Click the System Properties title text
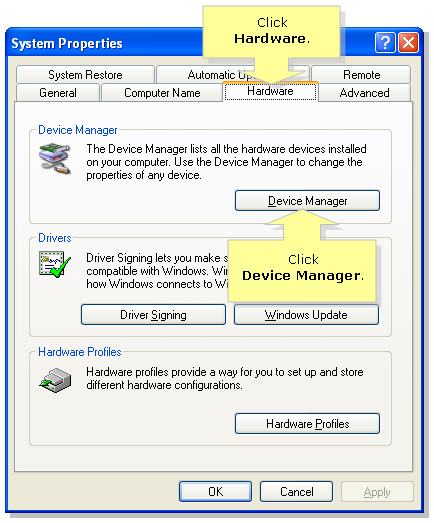 pos(67,44)
